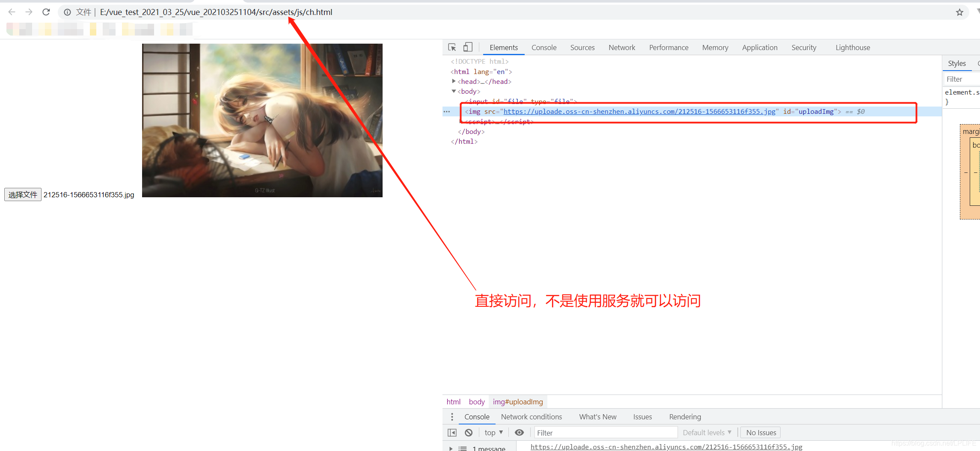Open the Network tab
980x451 pixels.
[622, 47]
